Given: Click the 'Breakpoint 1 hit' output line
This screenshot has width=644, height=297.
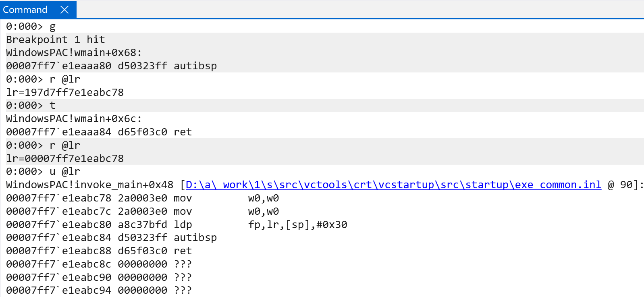Looking at the screenshot, I should pyautogui.click(x=56, y=39).
